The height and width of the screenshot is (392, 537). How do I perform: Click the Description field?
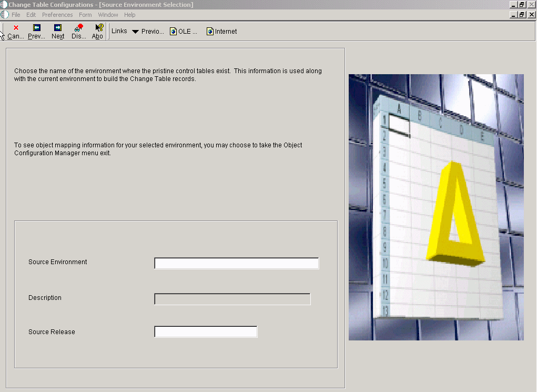tap(232, 299)
